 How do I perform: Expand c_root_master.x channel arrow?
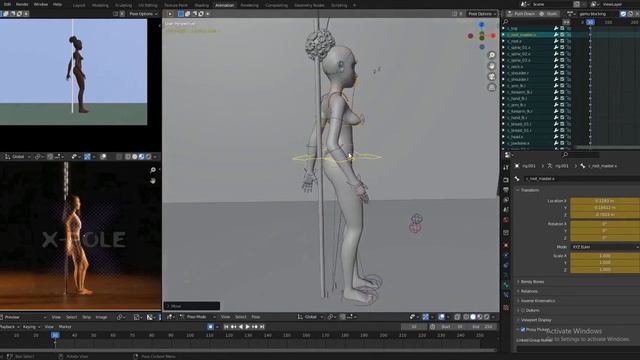coord(504,35)
